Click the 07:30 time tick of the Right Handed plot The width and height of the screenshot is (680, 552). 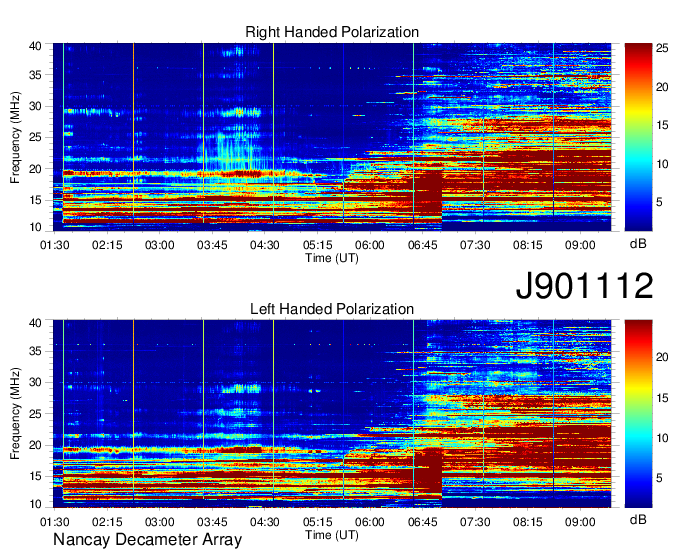[x=475, y=245]
